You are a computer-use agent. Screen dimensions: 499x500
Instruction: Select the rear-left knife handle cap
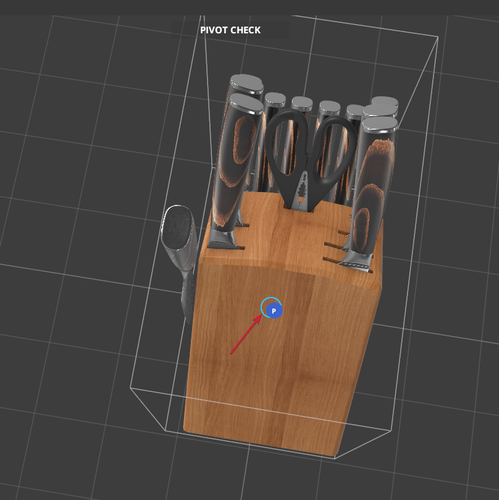click(x=247, y=83)
